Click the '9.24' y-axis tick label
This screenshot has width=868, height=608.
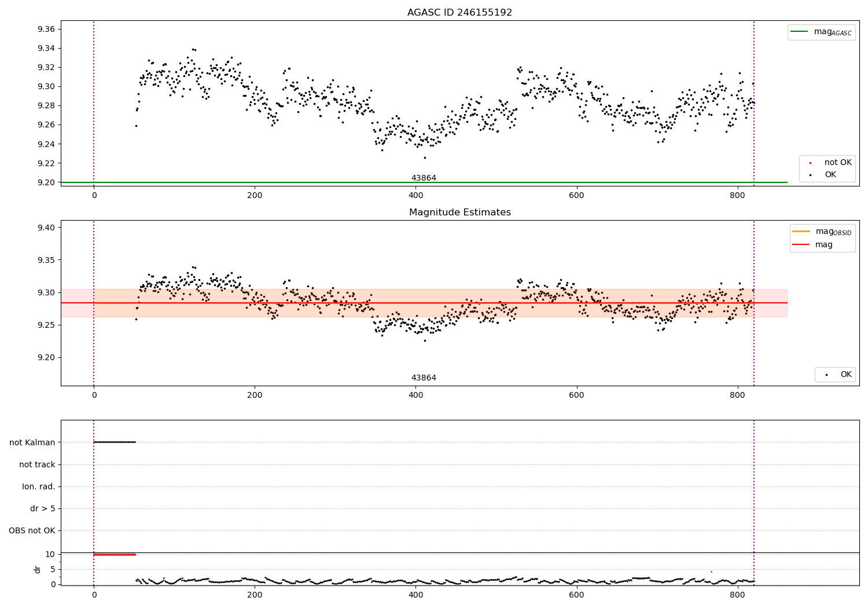46,144
